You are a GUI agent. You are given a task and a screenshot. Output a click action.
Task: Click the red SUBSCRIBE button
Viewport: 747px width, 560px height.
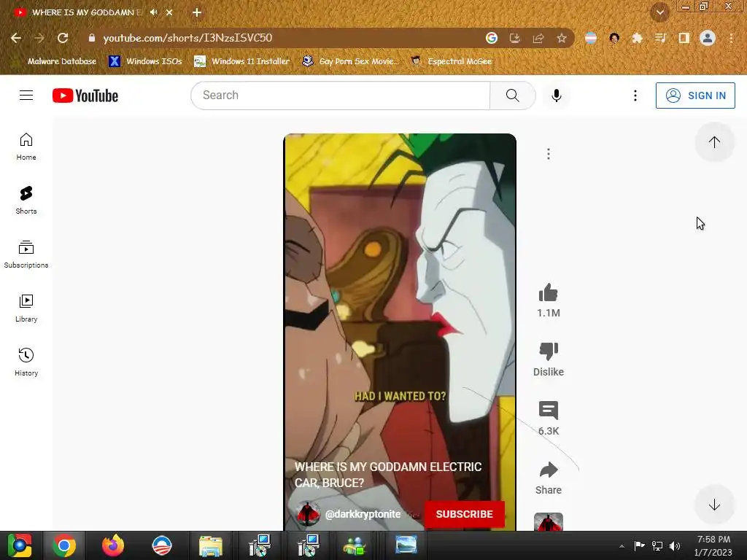464,514
